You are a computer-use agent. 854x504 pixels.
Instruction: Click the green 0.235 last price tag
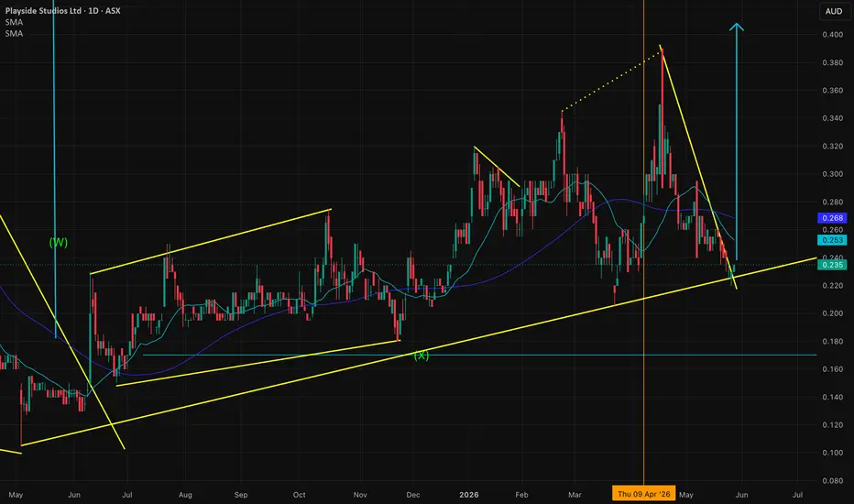tap(832, 265)
